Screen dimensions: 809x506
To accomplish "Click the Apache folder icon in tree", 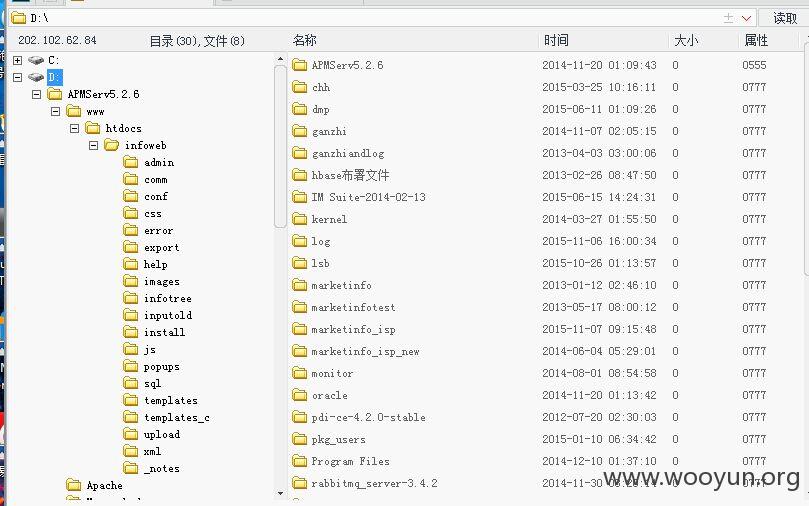I will [74, 485].
